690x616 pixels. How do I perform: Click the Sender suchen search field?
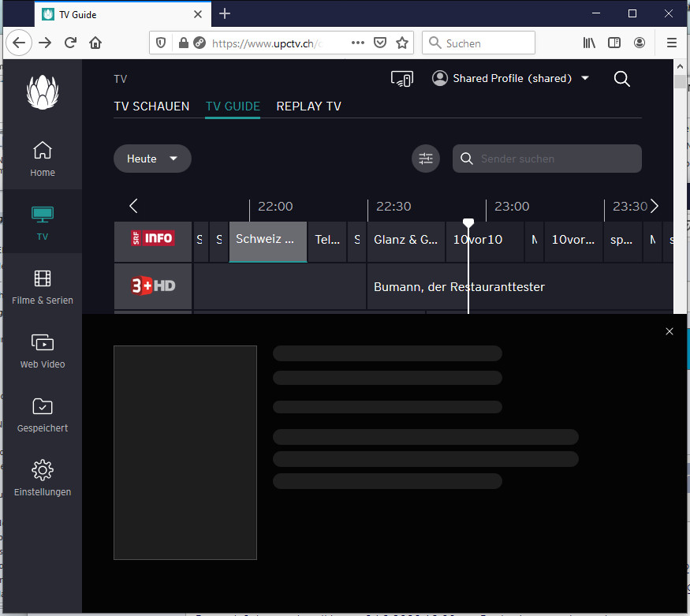[x=555, y=159]
